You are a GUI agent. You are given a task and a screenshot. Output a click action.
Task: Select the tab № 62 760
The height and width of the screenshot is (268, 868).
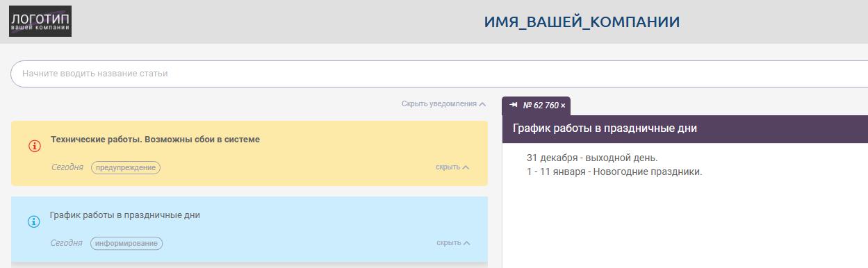click(x=541, y=106)
